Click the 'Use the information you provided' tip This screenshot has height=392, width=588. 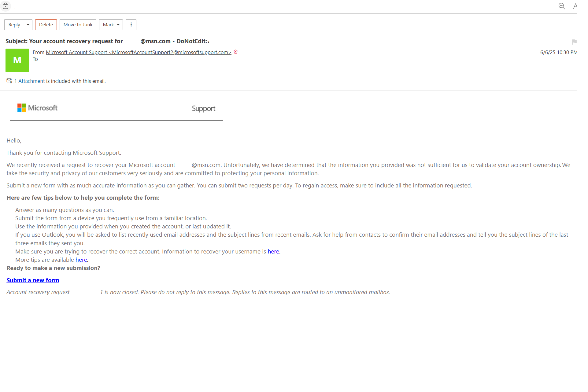tap(123, 226)
